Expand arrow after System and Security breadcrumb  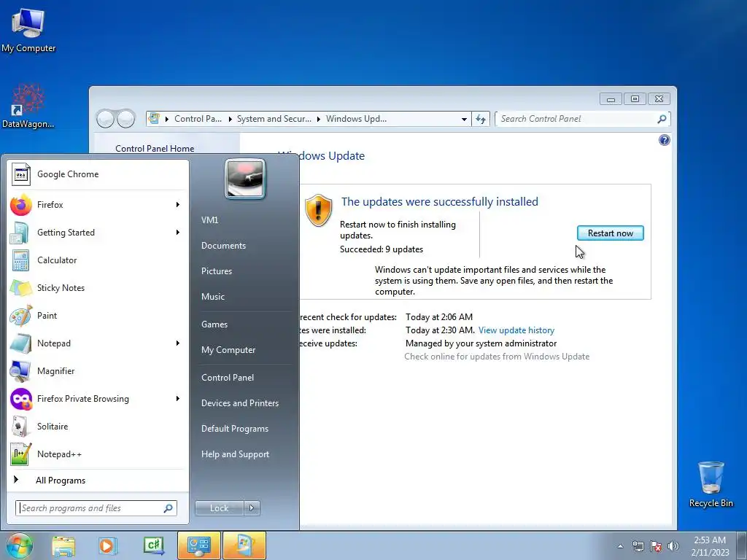319,119
